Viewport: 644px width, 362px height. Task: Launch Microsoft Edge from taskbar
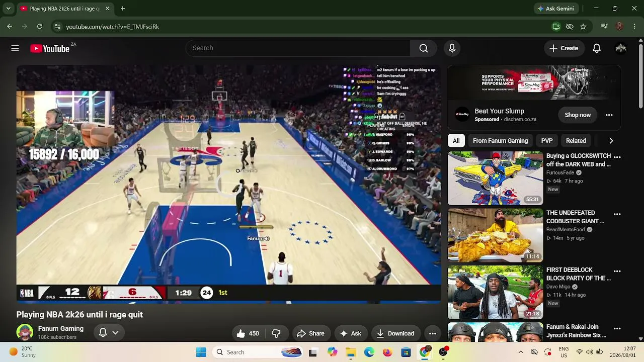(369, 352)
